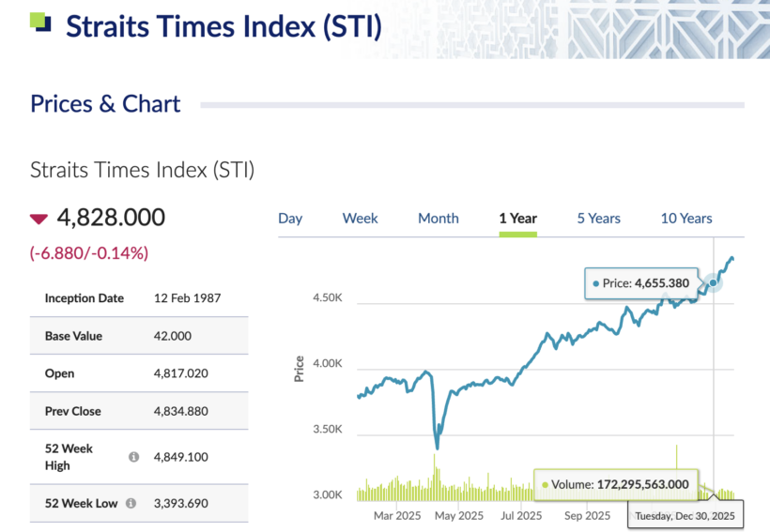This screenshot has width=770, height=532.
Task: Switch to the 10 Years tab
Action: pos(686,219)
